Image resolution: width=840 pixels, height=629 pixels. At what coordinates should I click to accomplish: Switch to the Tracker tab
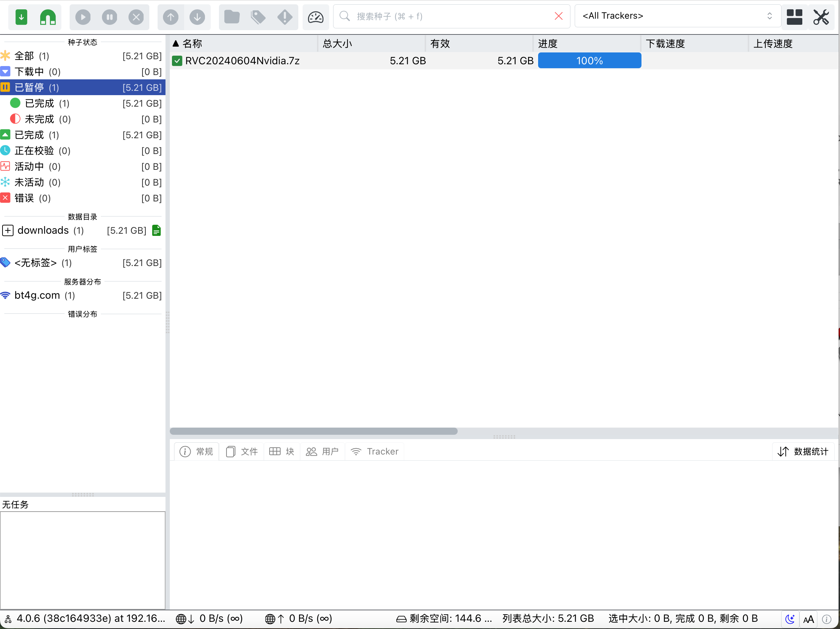click(x=375, y=451)
